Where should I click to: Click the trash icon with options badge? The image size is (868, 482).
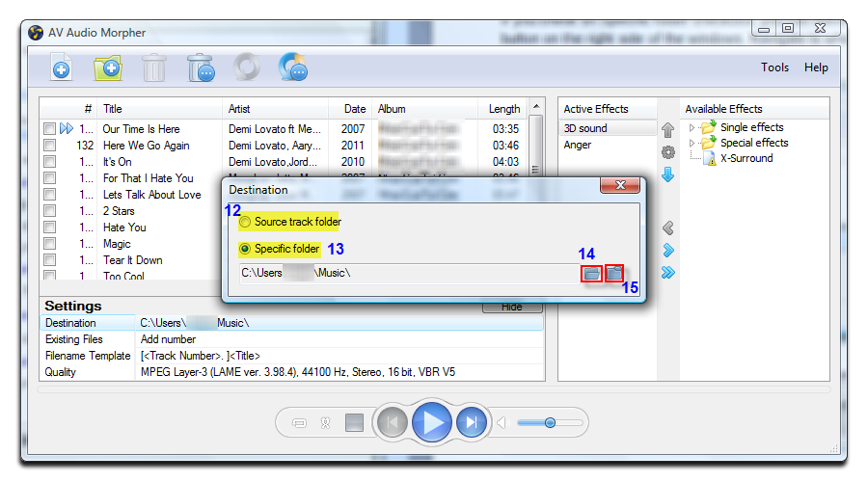201,67
